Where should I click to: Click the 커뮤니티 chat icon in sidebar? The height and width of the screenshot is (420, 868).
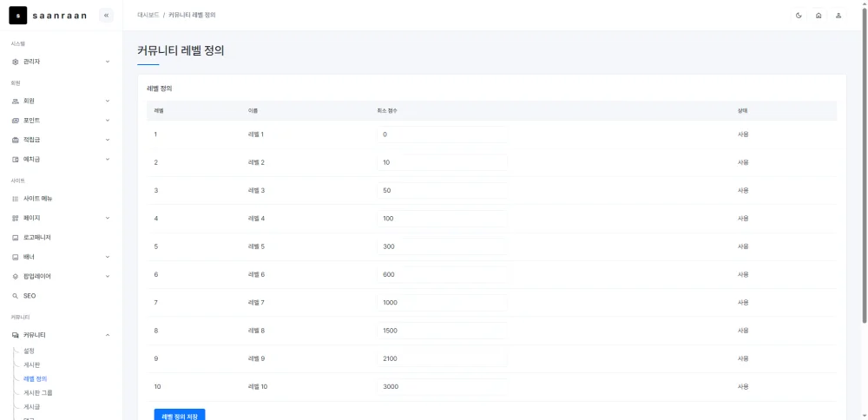[16, 335]
